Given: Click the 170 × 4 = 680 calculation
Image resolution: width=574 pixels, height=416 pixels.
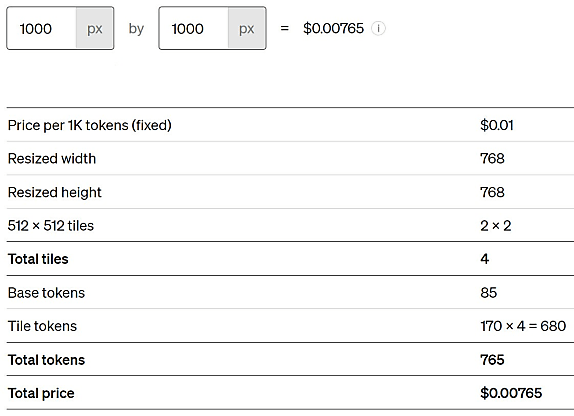Looking at the screenshot, I should click(x=523, y=326).
